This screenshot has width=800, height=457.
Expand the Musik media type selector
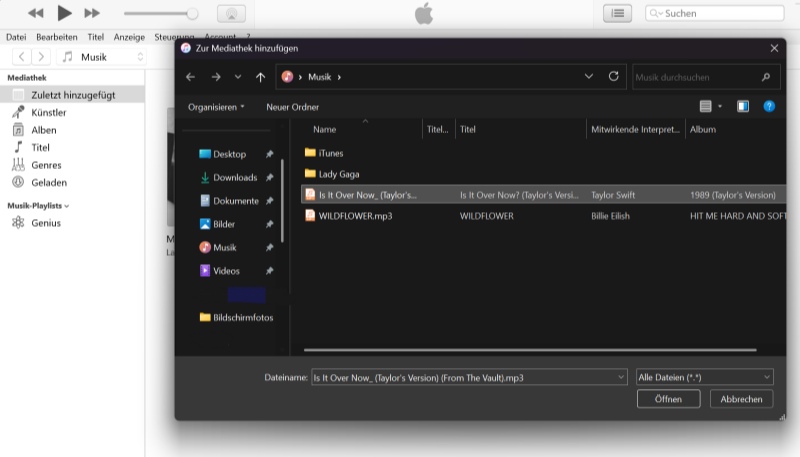coord(102,57)
